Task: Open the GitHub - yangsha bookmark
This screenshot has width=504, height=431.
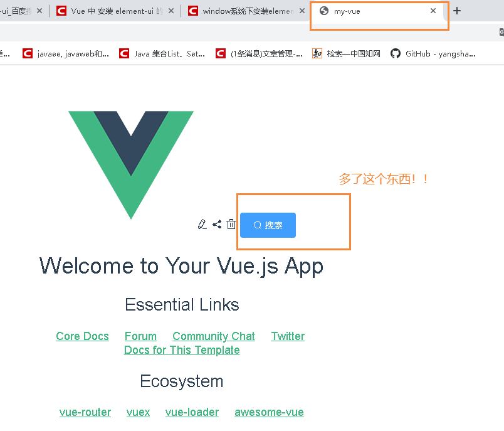Action: pos(433,54)
